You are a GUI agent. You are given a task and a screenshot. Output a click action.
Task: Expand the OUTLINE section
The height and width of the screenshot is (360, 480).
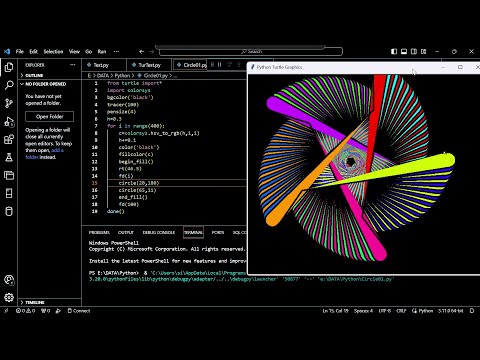50,75
